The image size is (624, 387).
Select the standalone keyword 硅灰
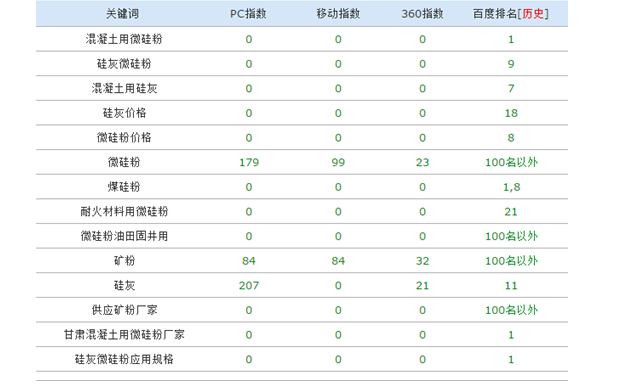pyautogui.click(x=124, y=285)
